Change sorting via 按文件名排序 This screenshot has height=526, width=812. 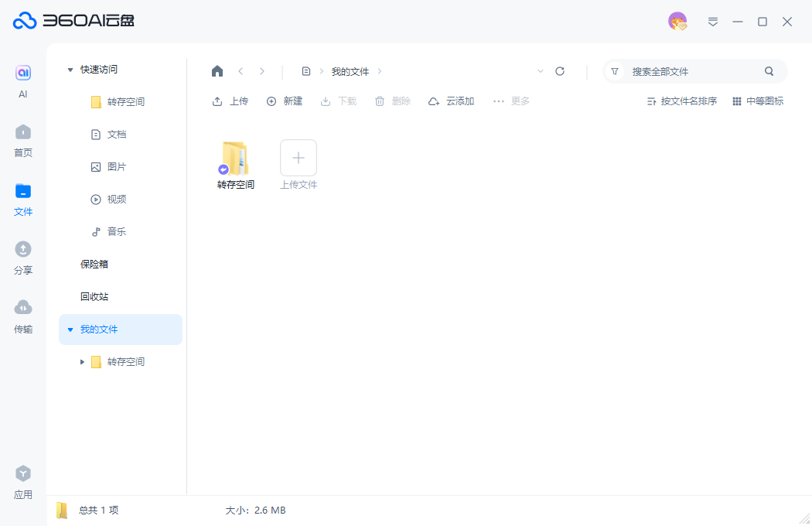pos(681,101)
